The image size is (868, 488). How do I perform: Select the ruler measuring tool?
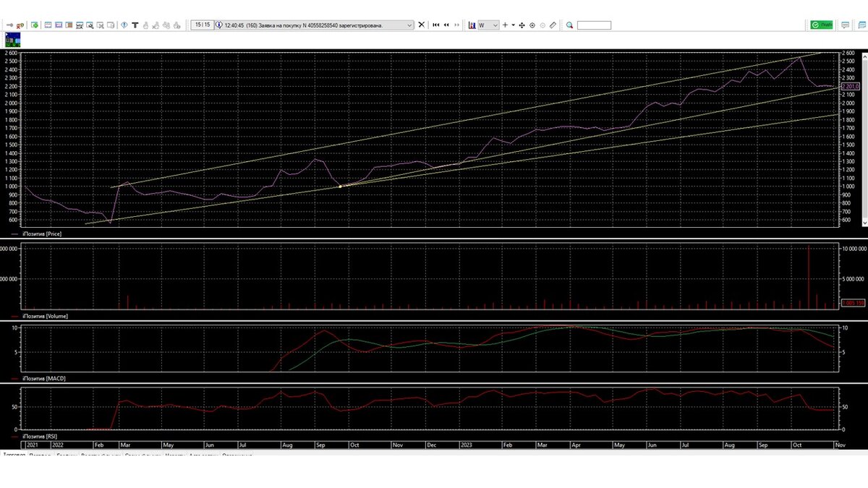click(x=553, y=25)
